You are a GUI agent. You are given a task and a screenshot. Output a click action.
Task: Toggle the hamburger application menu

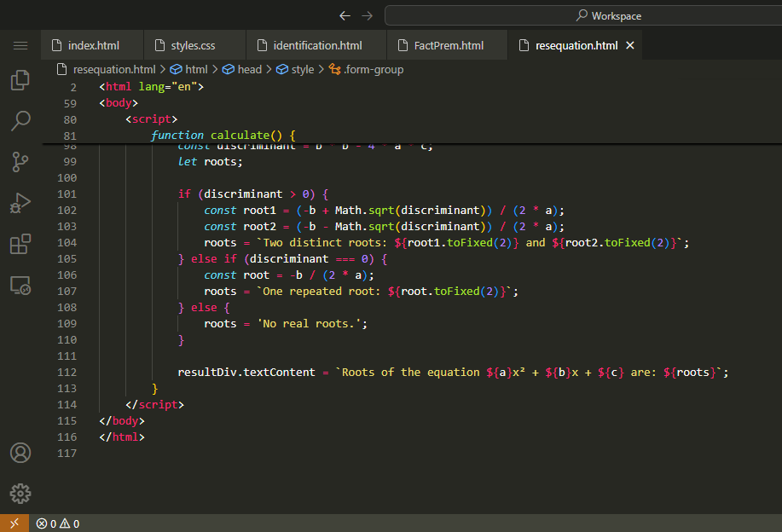[20, 45]
